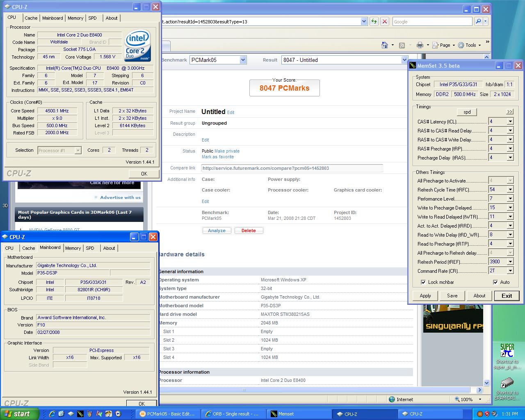The height and width of the screenshot is (420, 525).
Task: Open the SUPER PI desktop shortcut
Action: 507,356
